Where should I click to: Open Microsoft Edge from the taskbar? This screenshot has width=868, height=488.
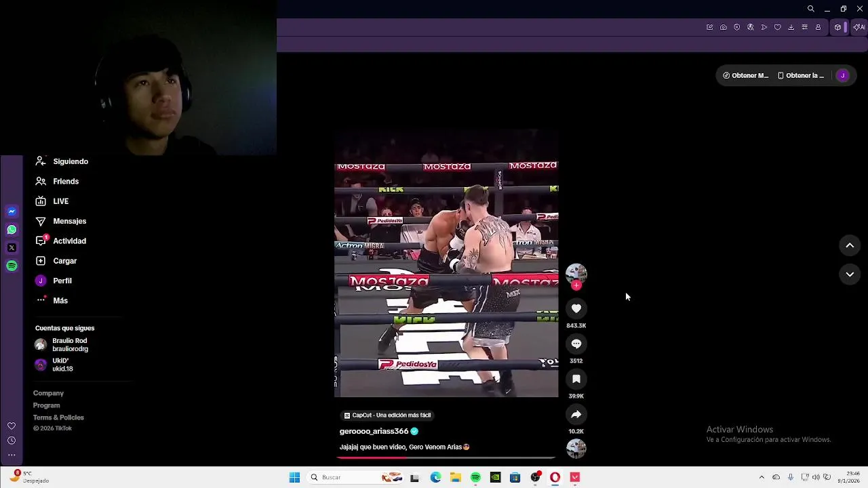[435, 477]
